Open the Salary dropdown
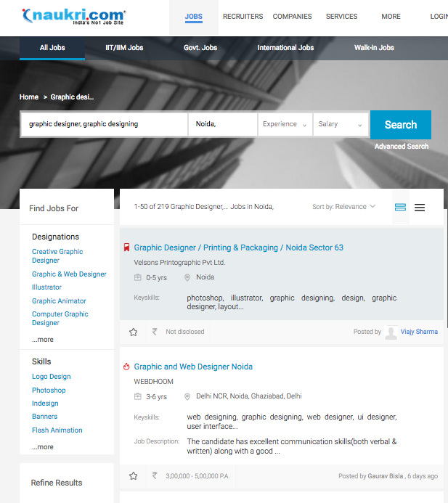Screen dimensions: 448x503 point(341,124)
